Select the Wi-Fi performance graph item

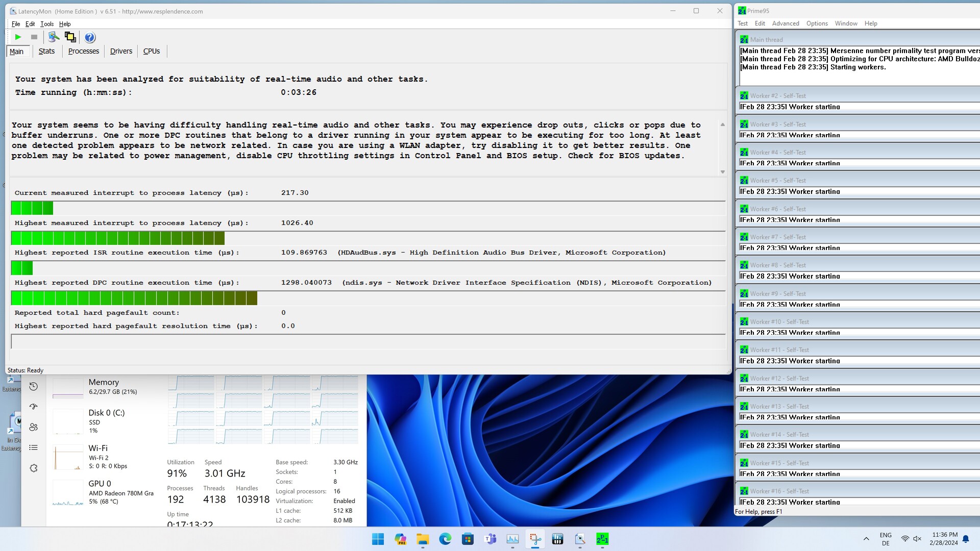point(102,456)
